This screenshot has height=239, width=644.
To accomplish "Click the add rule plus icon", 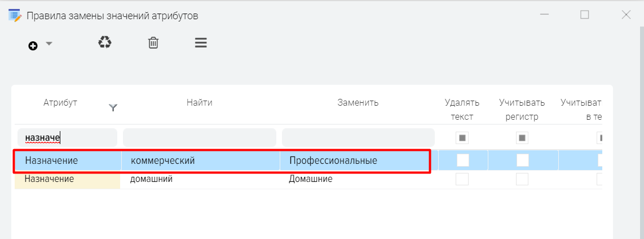I will (x=33, y=46).
